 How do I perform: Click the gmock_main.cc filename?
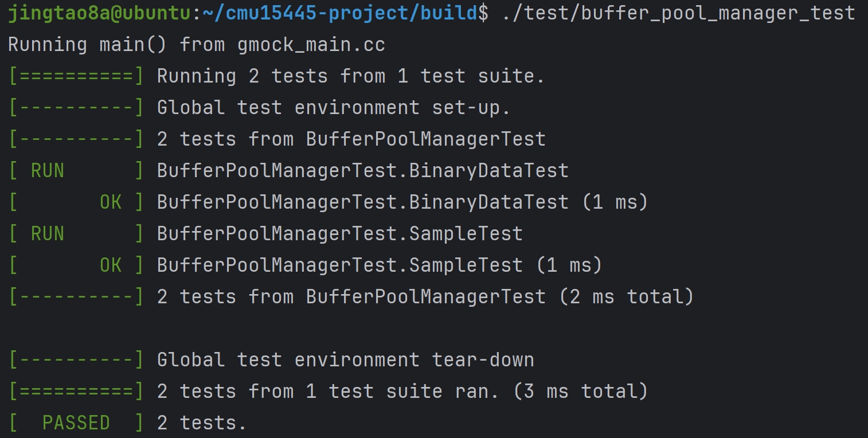(x=311, y=45)
